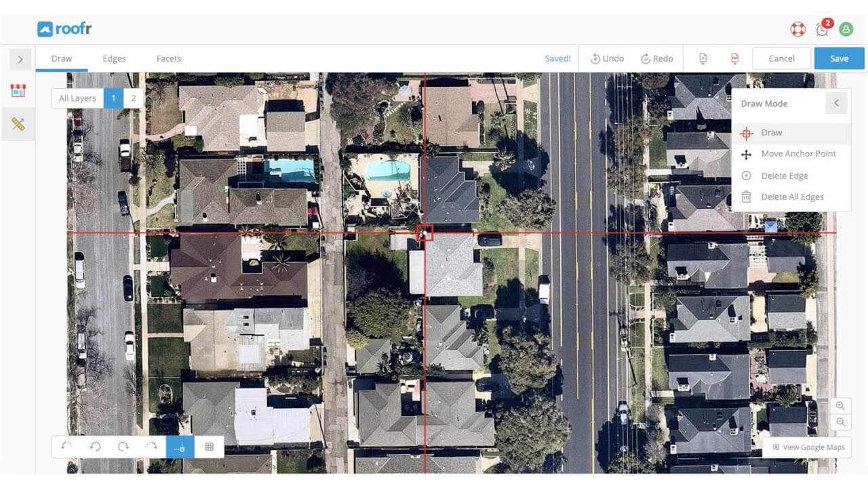The width and height of the screenshot is (868, 488).
Task: Zoom out of the map
Action: (840, 422)
